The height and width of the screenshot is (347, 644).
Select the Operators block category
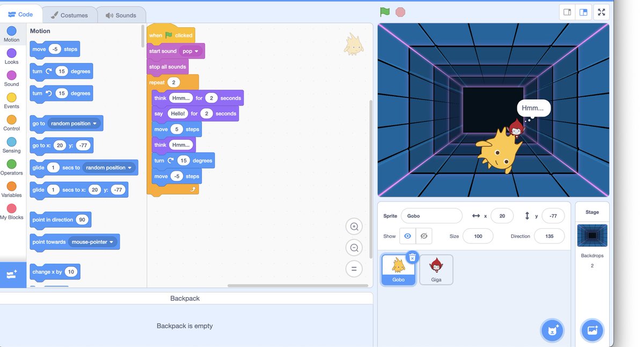click(x=11, y=168)
